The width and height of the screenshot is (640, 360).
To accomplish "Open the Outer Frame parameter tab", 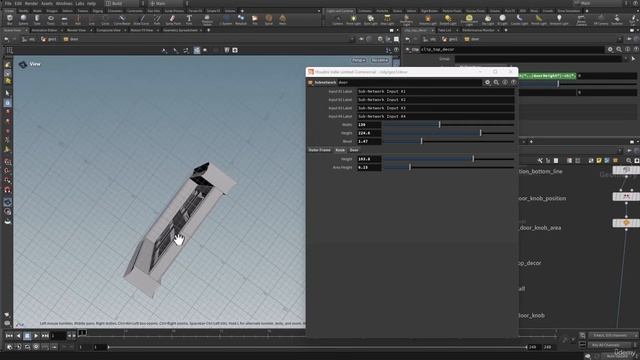I will click(x=320, y=150).
